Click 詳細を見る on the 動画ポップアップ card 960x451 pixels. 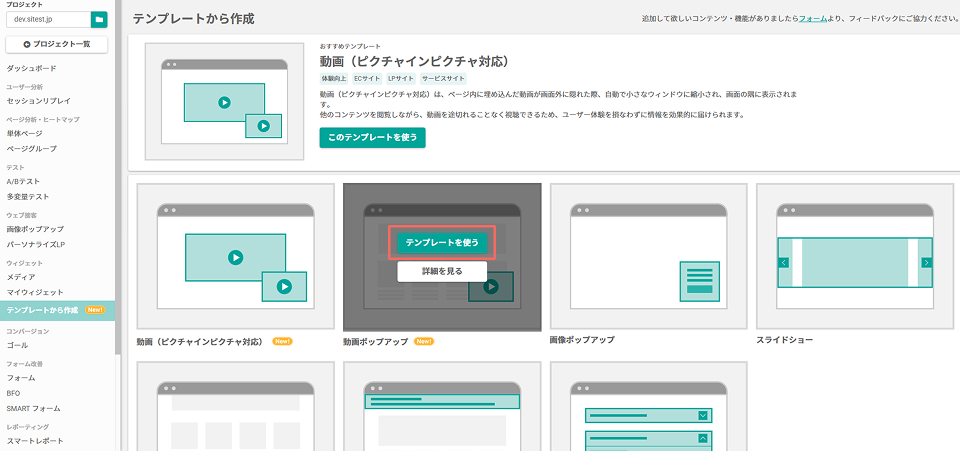[x=442, y=272]
